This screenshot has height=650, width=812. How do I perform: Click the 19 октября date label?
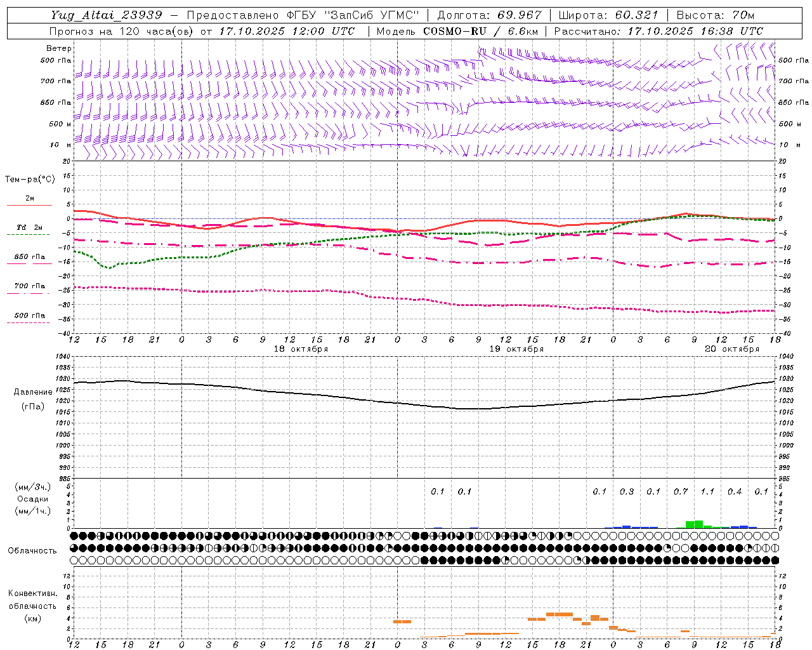[516, 349]
